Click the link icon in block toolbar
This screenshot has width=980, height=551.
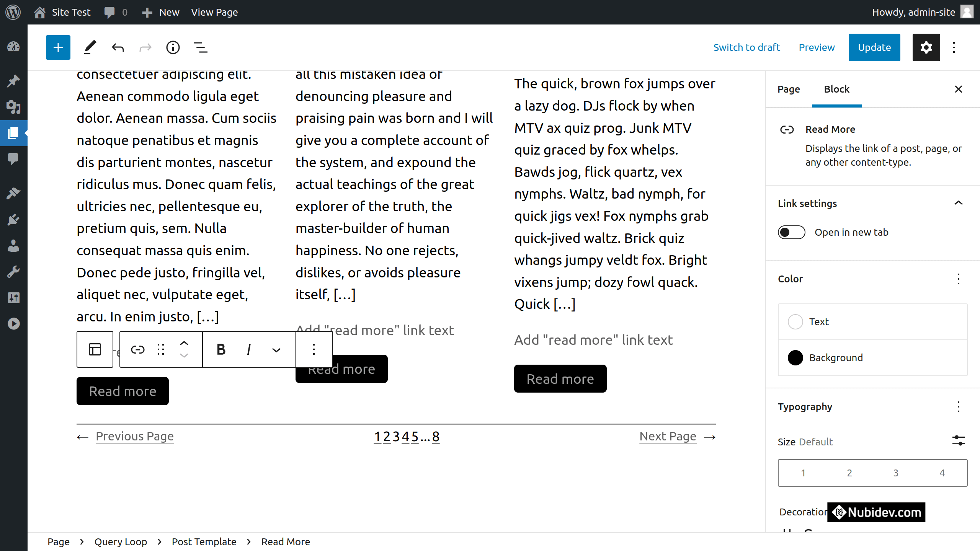pos(138,349)
